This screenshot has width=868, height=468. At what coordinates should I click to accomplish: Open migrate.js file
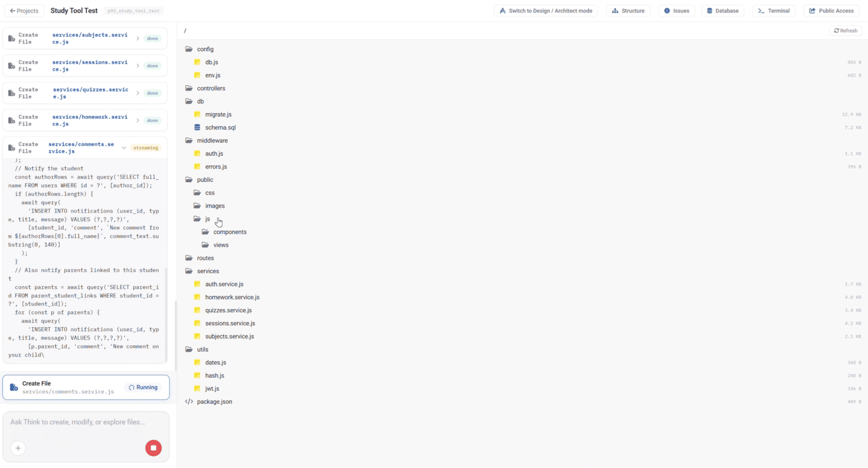tap(218, 114)
